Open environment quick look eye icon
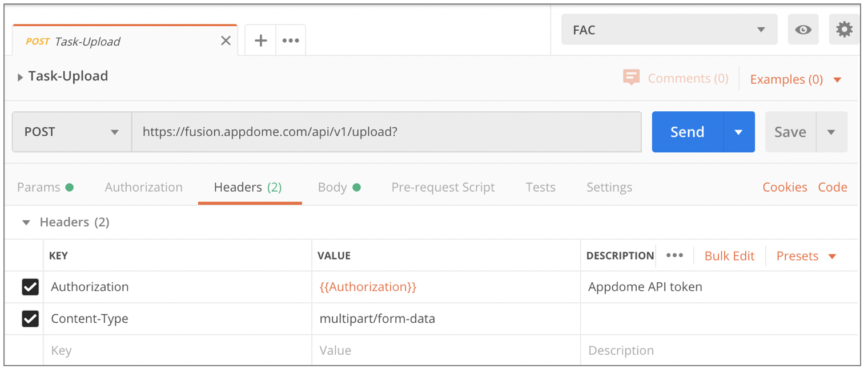868x373 pixels. (803, 30)
